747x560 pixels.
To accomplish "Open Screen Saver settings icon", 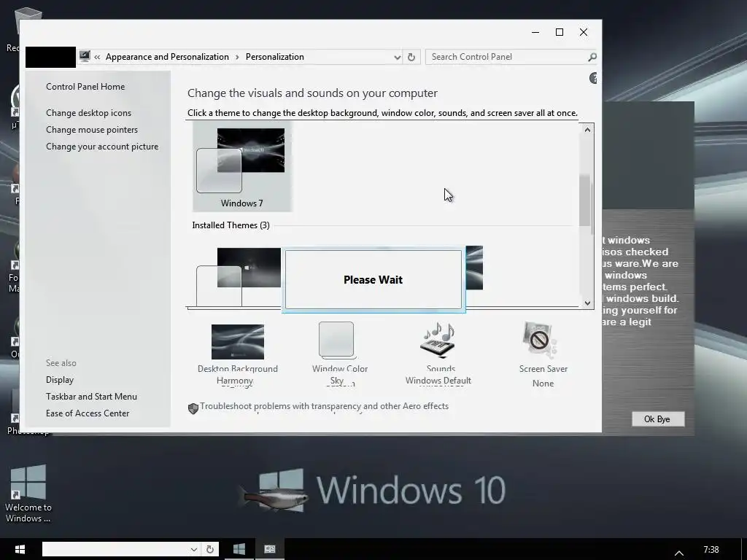I will pos(541,340).
